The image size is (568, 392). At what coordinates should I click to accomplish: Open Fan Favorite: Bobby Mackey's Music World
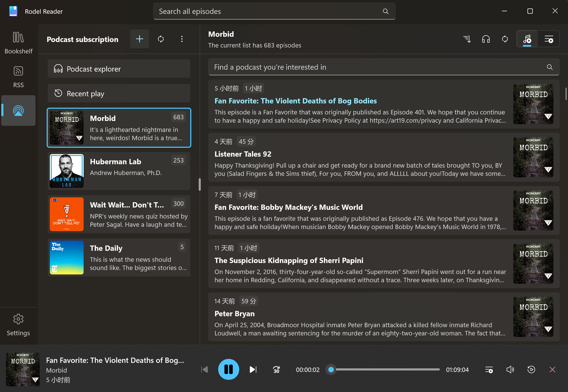[384, 210]
